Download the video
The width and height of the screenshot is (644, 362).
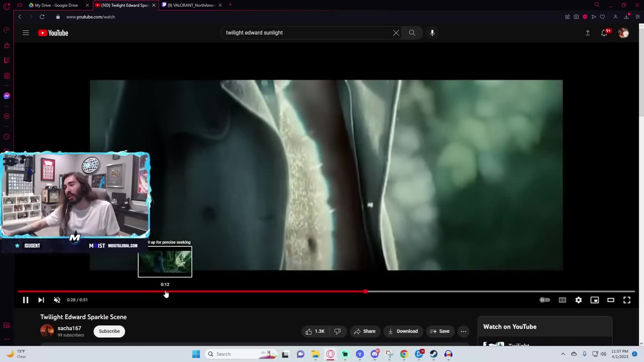[403, 331]
